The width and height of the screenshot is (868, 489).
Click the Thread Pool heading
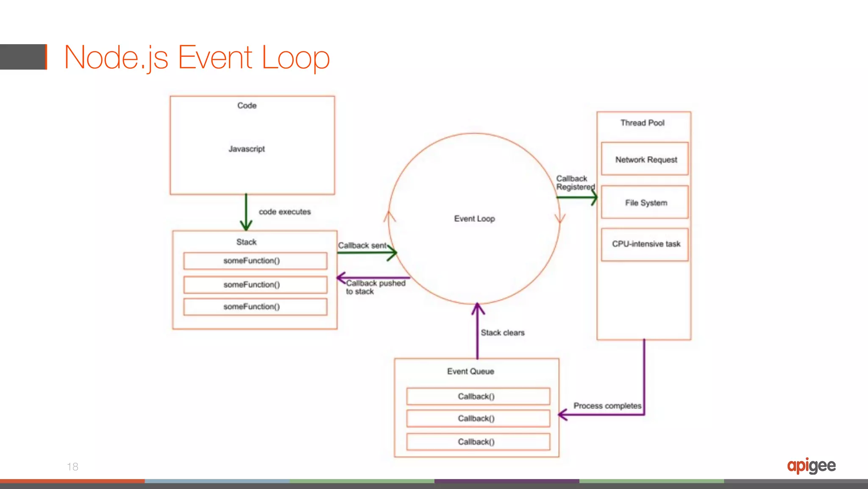coord(642,123)
